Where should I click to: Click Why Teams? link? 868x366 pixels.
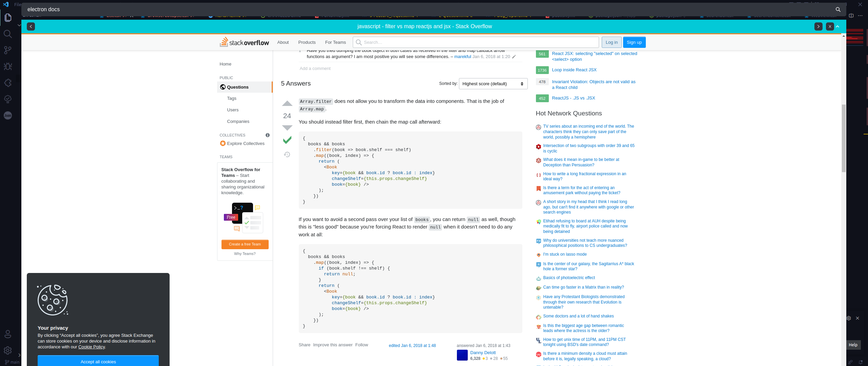(245, 254)
